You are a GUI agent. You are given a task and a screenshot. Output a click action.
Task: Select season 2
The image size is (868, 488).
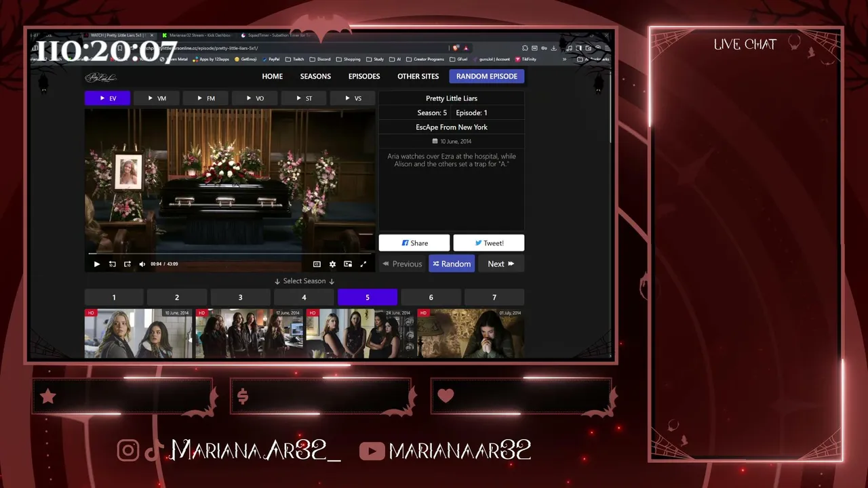177,298
